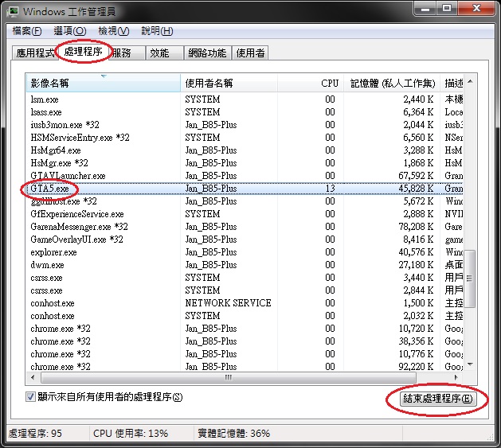Switch to the 服務 tab

[122, 53]
